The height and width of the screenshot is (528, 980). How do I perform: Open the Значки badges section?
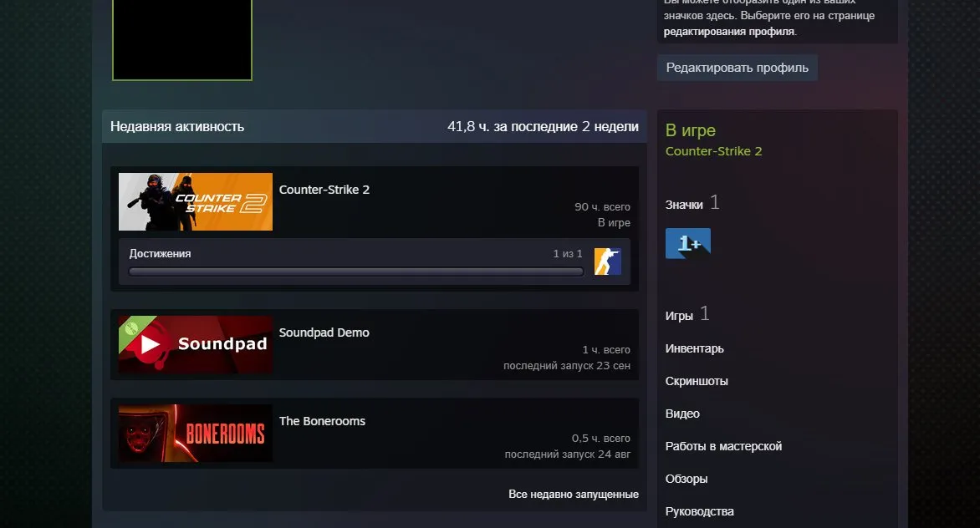[x=684, y=205]
